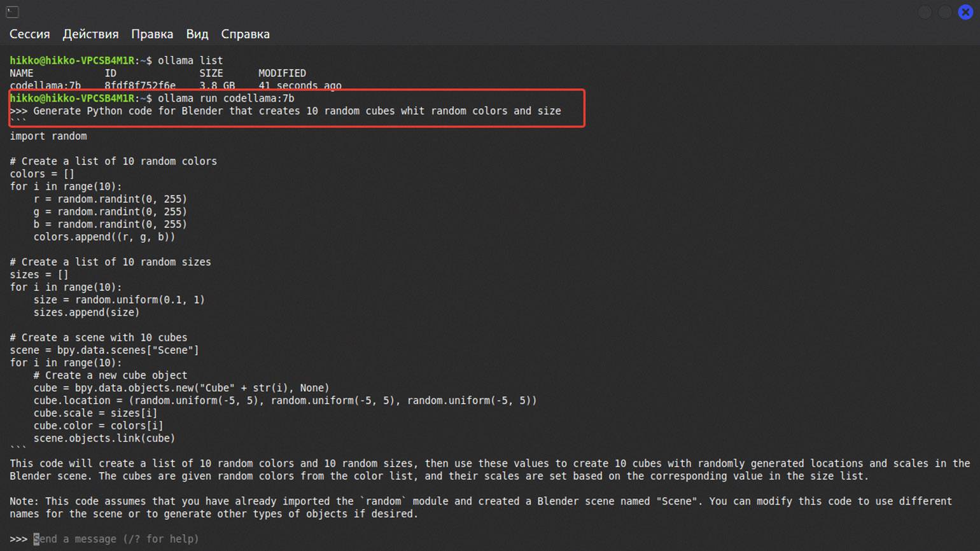Click the 'colors.append((r, g, b))' line
The image size is (980, 551).
[x=104, y=237]
